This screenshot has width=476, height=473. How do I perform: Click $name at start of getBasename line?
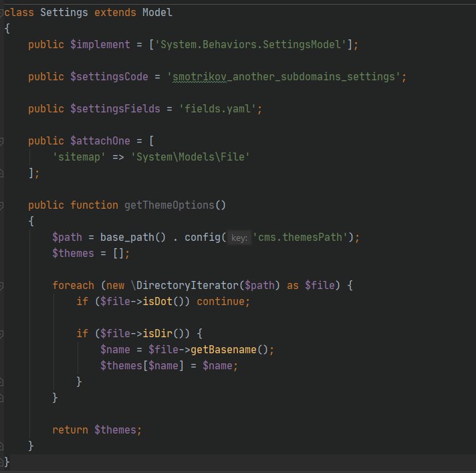click(x=115, y=351)
